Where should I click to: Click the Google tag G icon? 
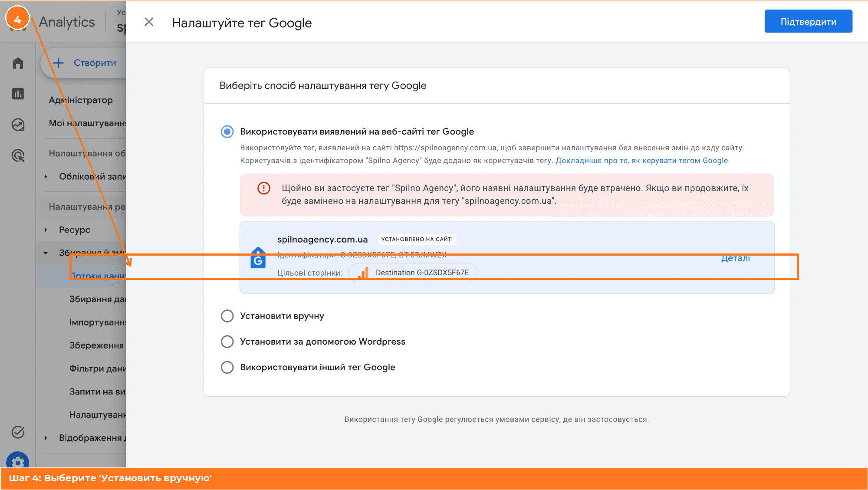(258, 258)
